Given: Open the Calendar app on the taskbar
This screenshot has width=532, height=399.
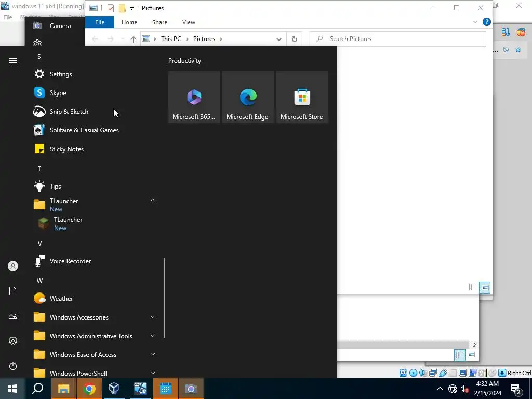Looking at the screenshot, I should point(166,389).
